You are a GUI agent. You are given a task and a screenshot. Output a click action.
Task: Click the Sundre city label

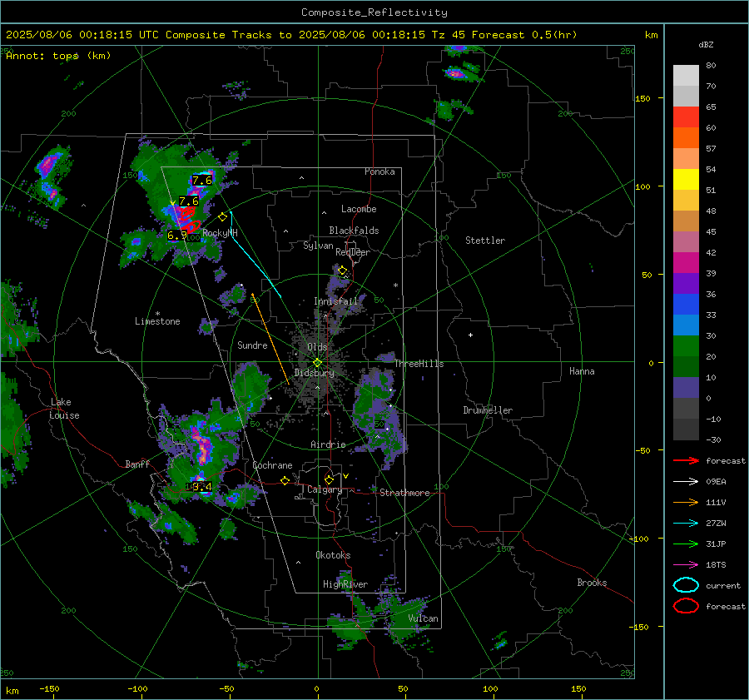pyautogui.click(x=252, y=345)
